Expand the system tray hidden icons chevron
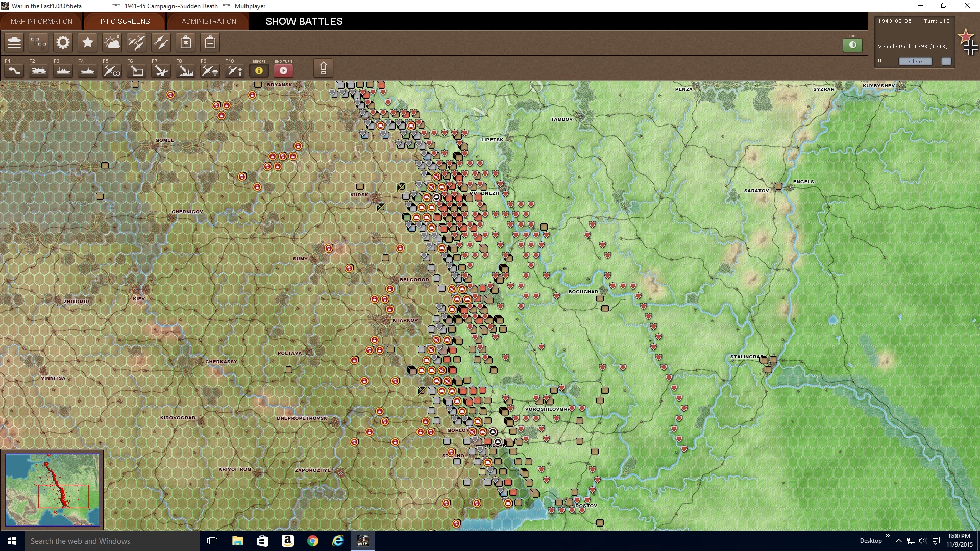Viewport: 980px width, 551px height. [x=899, y=541]
